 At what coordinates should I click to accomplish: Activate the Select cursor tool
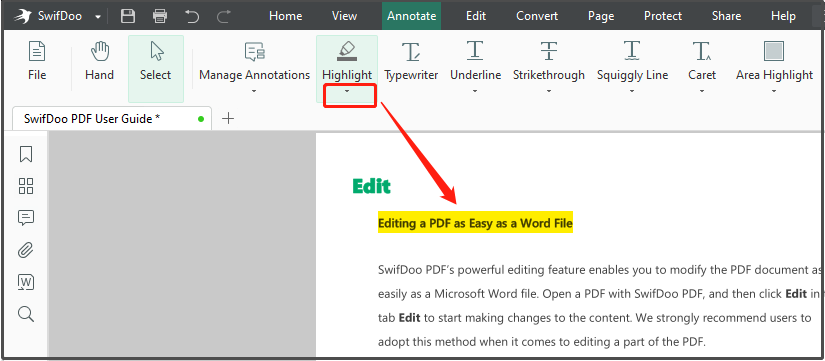click(156, 68)
